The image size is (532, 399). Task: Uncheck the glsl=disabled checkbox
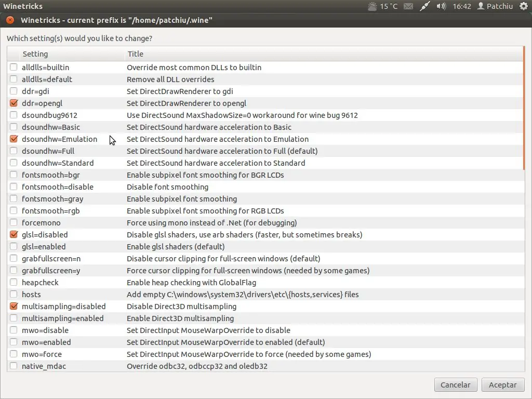pos(14,234)
